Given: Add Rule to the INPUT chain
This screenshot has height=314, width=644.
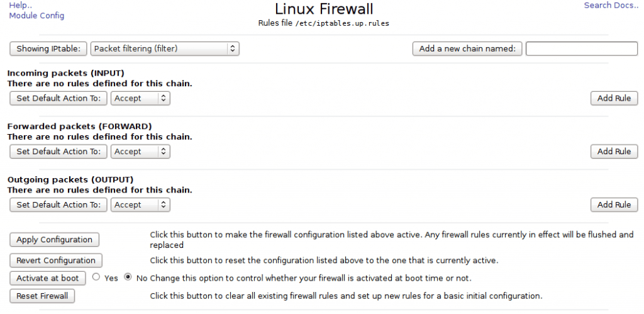Looking at the screenshot, I should pyautogui.click(x=614, y=98).
